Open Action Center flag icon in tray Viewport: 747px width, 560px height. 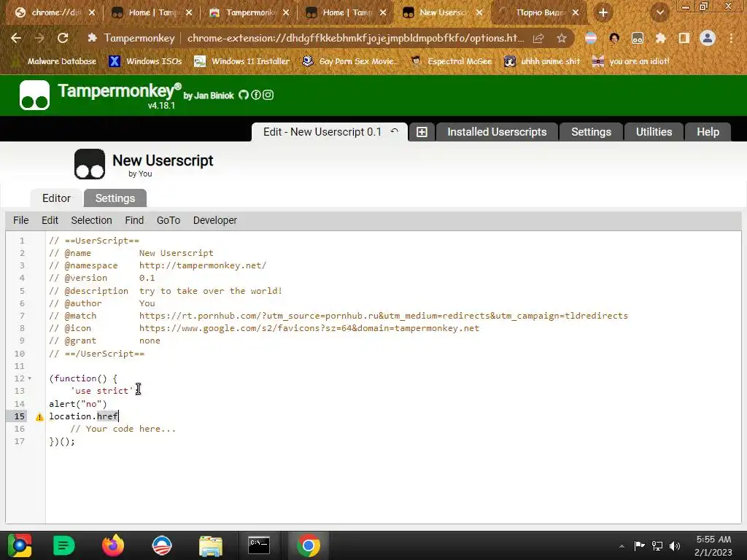coord(639,545)
